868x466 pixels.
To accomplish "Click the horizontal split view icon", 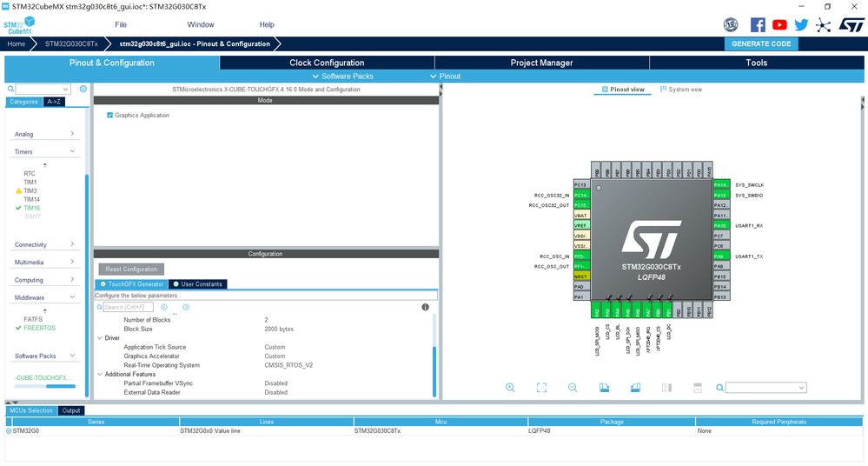I will point(698,388).
